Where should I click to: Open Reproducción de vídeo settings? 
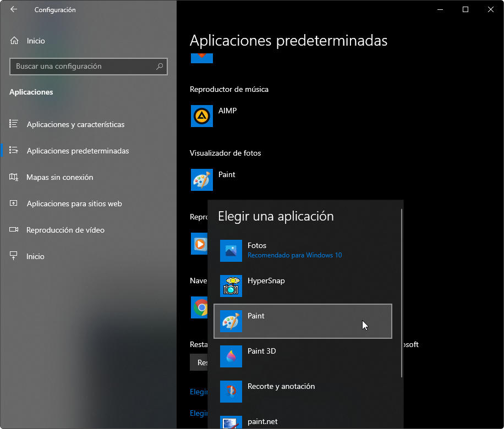click(65, 230)
